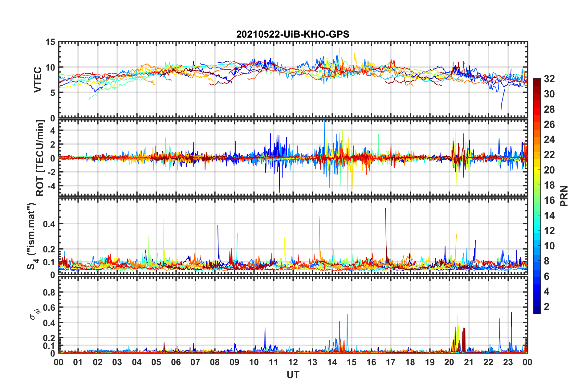This screenshot has width=586, height=392.
Task: Click the sigma-phi y-axis label
Action: [35, 314]
